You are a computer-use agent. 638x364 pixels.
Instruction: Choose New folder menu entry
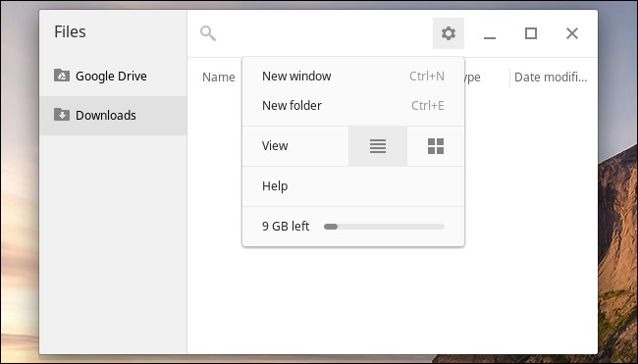coord(353,105)
